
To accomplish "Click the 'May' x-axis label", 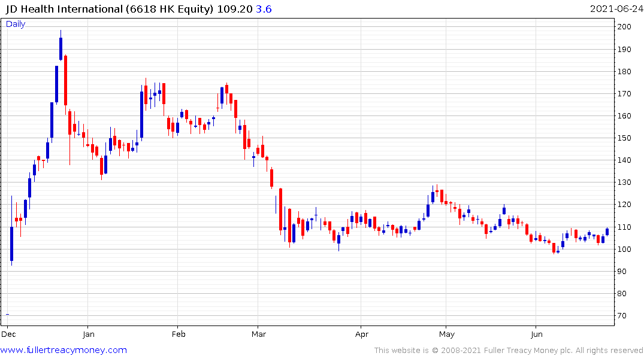I will point(446,334).
